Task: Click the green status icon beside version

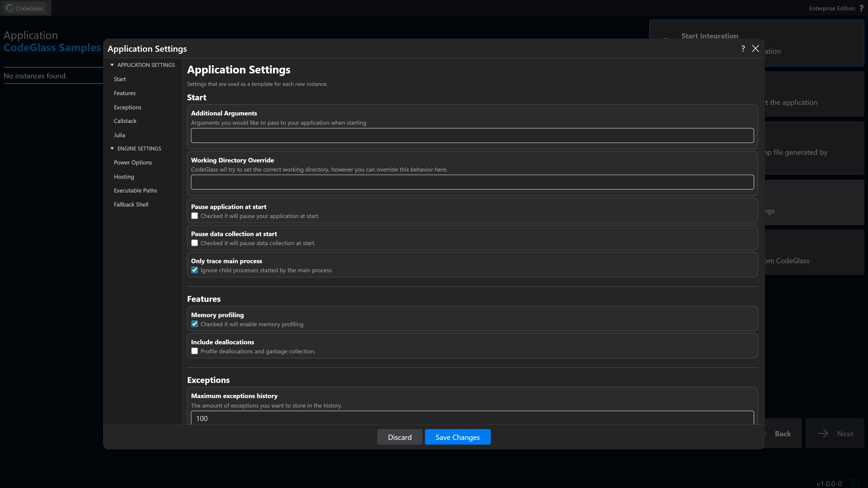Action: coord(855,483)
